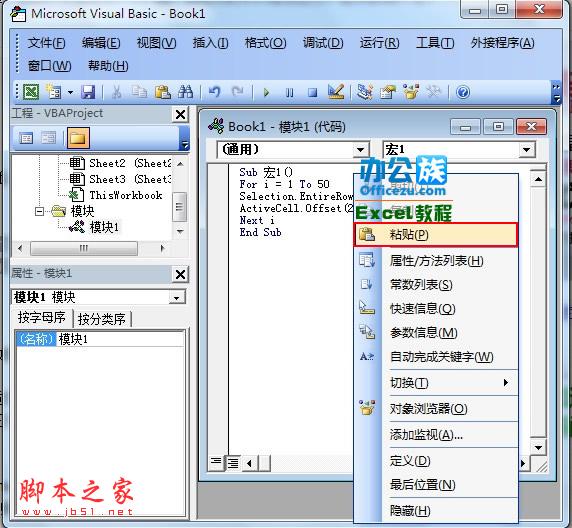Open the 视图(V) menu
572x528 pixels.
coord(156,43)
